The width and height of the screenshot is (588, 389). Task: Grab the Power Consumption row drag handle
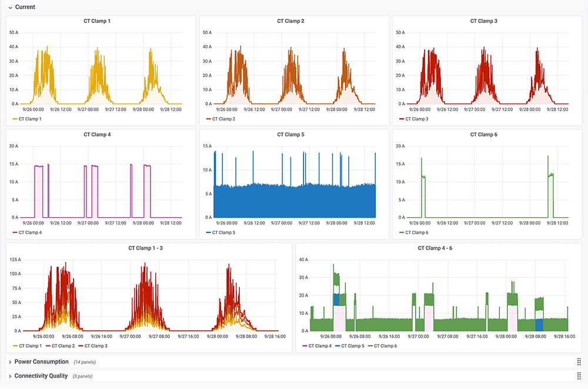(x=579, y=361)
